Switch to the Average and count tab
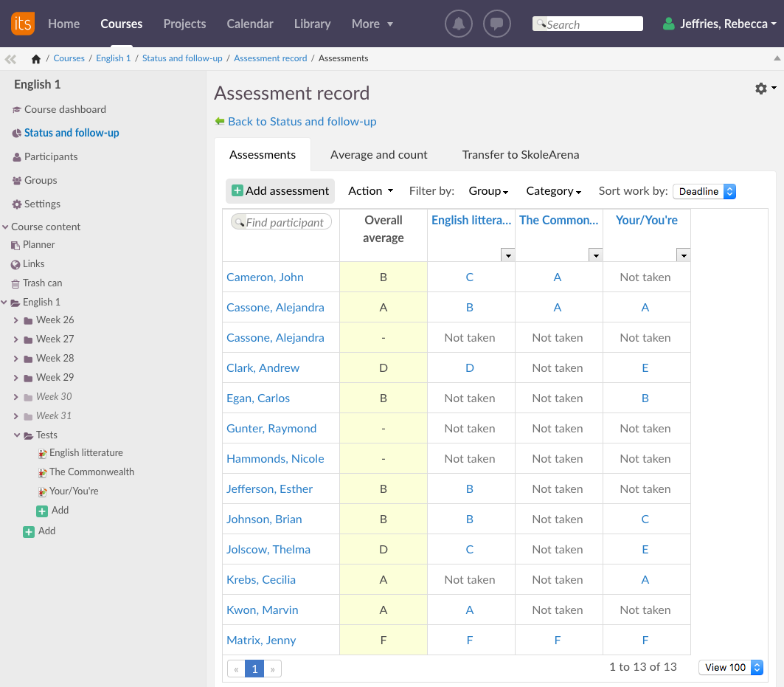The height and width of the screenshot is (687, 784). [x=379, y=155]
